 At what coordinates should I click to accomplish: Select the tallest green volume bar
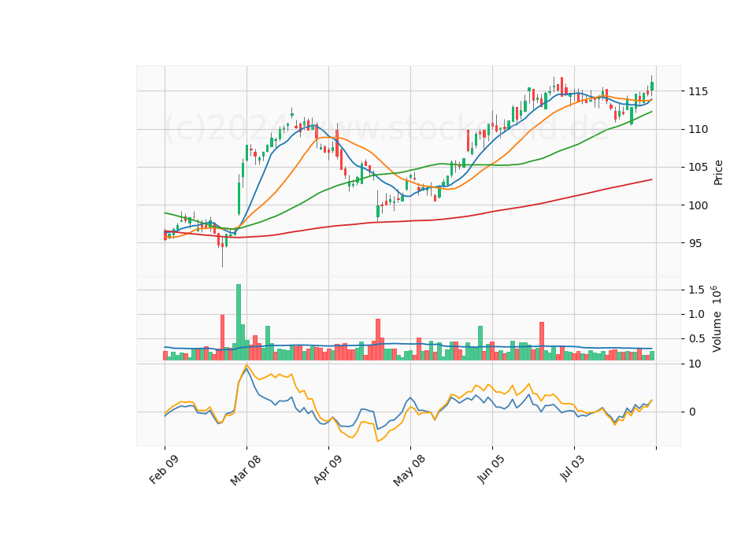238,323
